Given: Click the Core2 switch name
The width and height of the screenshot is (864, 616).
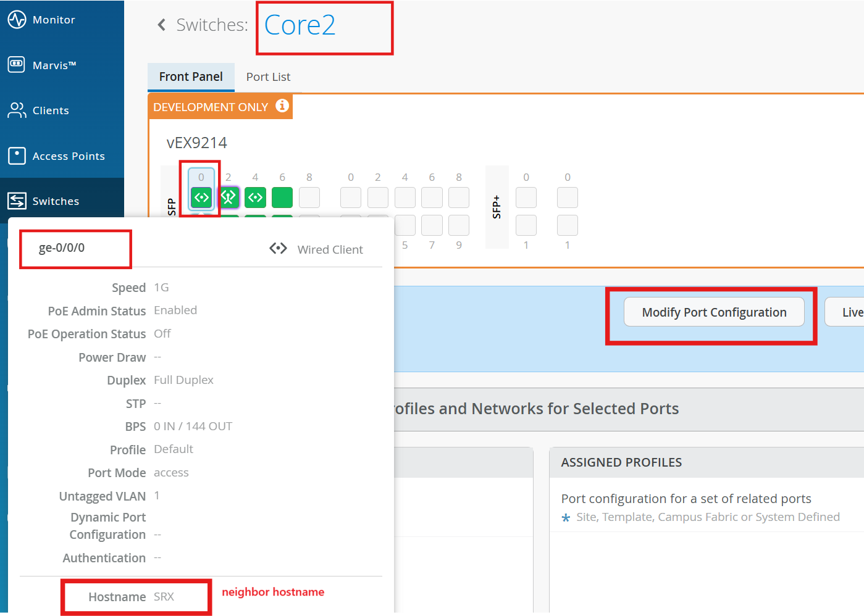Looking at the screenshot, I should point(300,25).
